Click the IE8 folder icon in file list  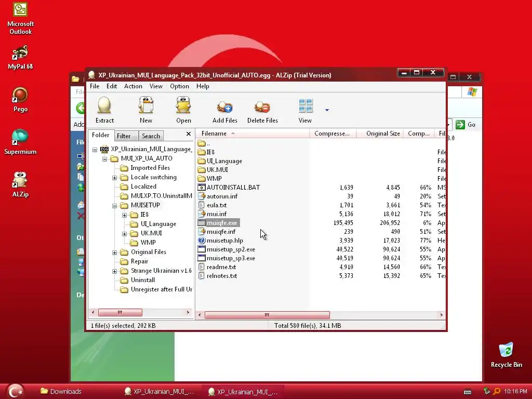(x=202, y=152)
